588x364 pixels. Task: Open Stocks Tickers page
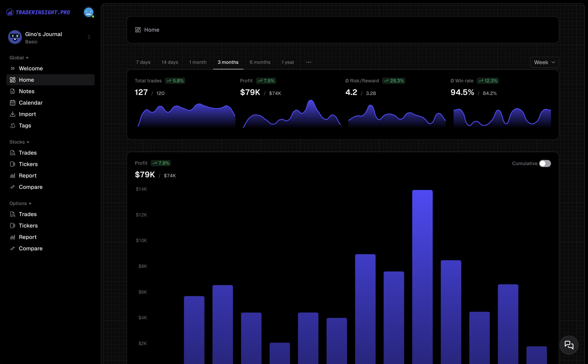tap(50, 164)
